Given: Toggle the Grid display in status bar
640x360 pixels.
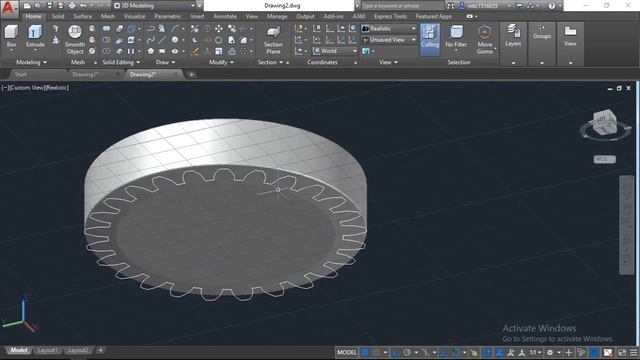Looking at the screenshot, I should click(x=365, y=352).
